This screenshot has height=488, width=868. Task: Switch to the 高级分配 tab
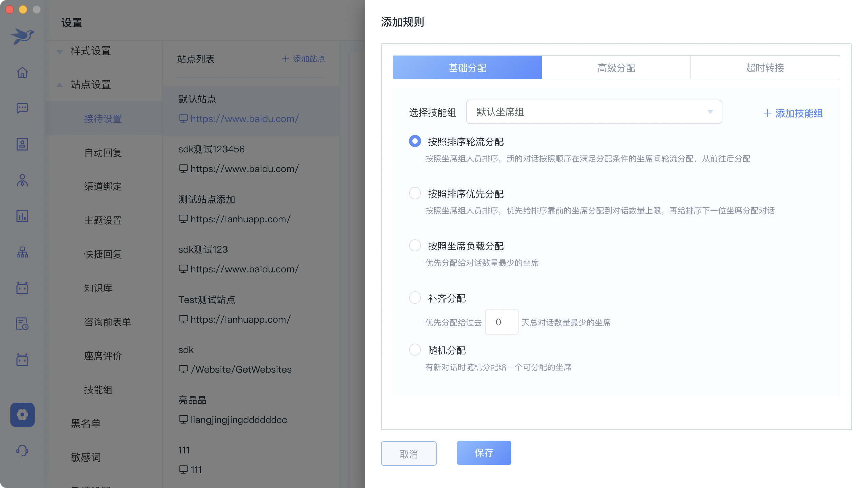[616, 68]
